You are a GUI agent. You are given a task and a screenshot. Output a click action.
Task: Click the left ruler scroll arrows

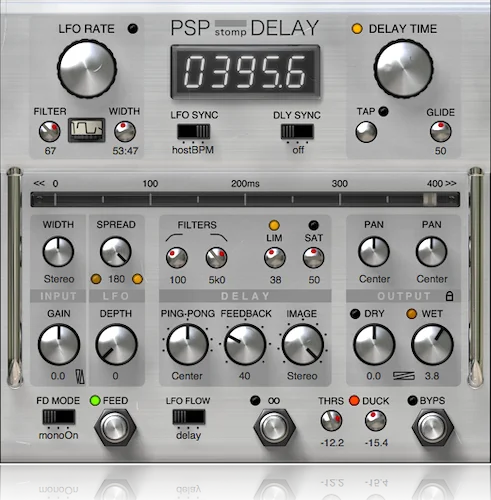point(39,183)
